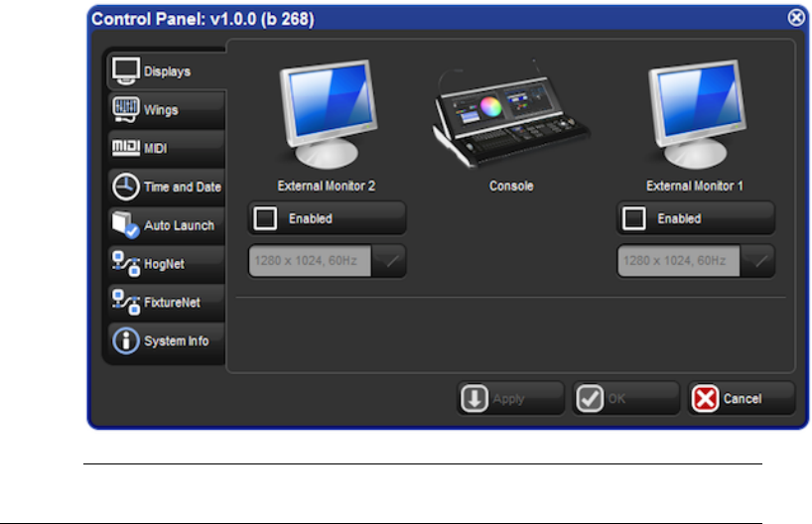
Task: Click the MIDI icon in sidebar
Action: [x=126, y=148]
